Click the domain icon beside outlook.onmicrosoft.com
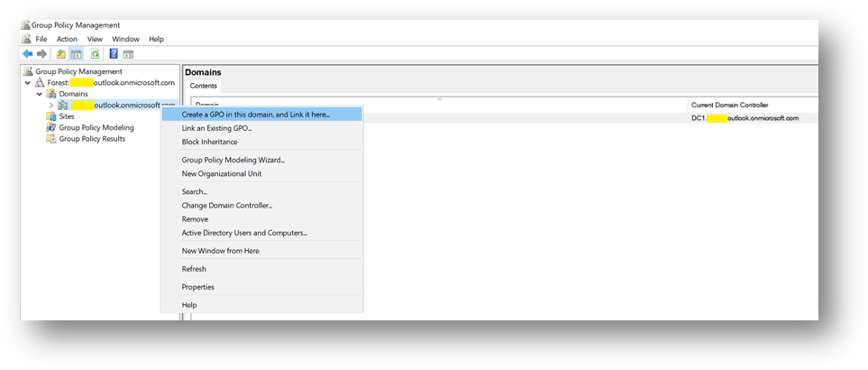This screenshot has width=868, height=370. point(62,105)
